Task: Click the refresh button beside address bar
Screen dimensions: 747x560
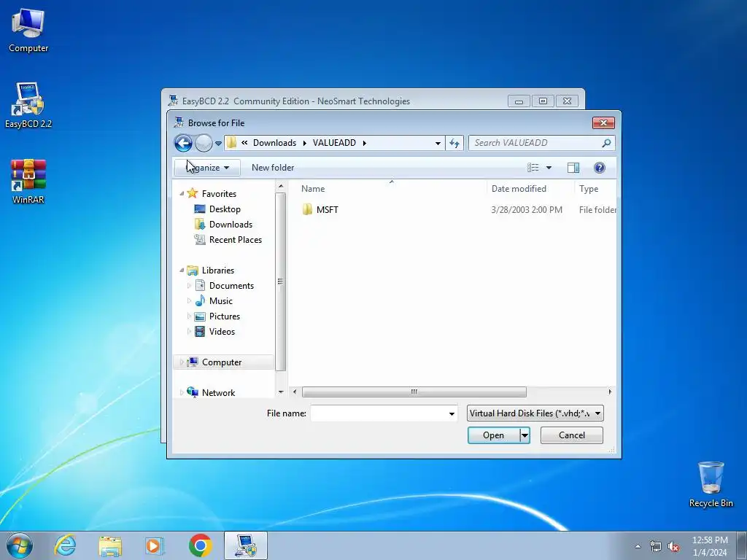Action: [454, 143]
